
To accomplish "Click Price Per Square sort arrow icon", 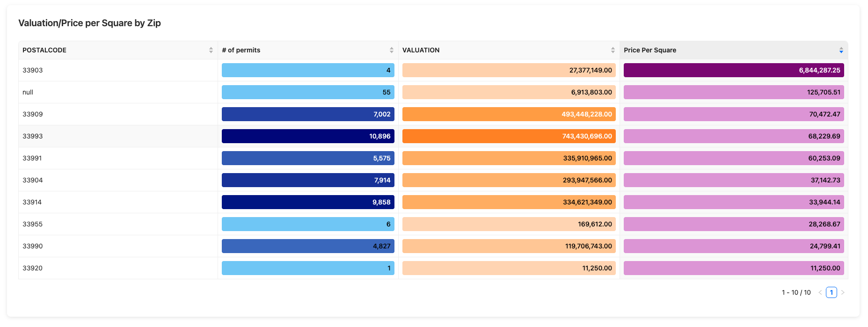I will point(841,50).
